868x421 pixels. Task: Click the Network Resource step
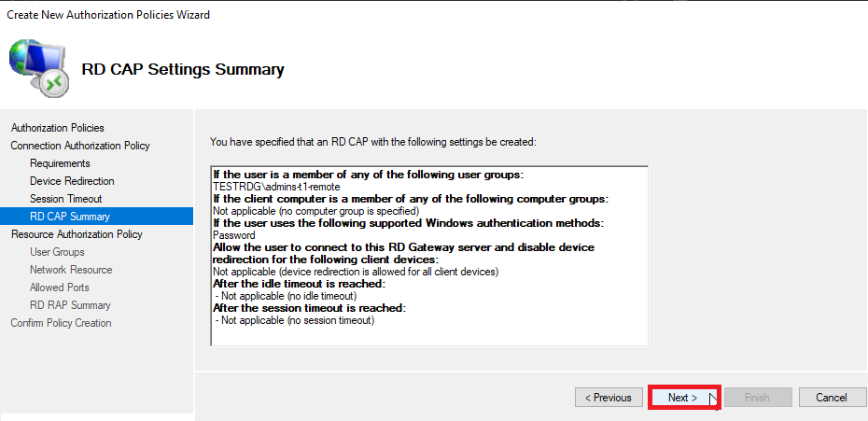coord(71,270)
